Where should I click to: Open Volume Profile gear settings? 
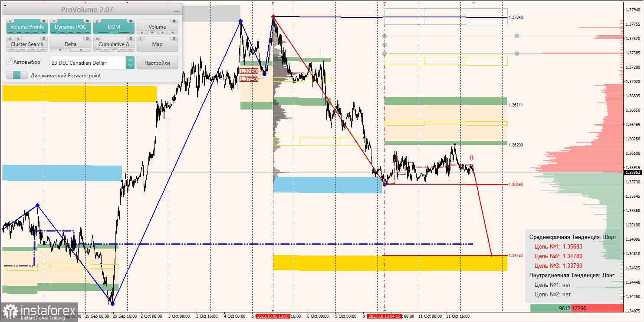click(x=43, y=21)
